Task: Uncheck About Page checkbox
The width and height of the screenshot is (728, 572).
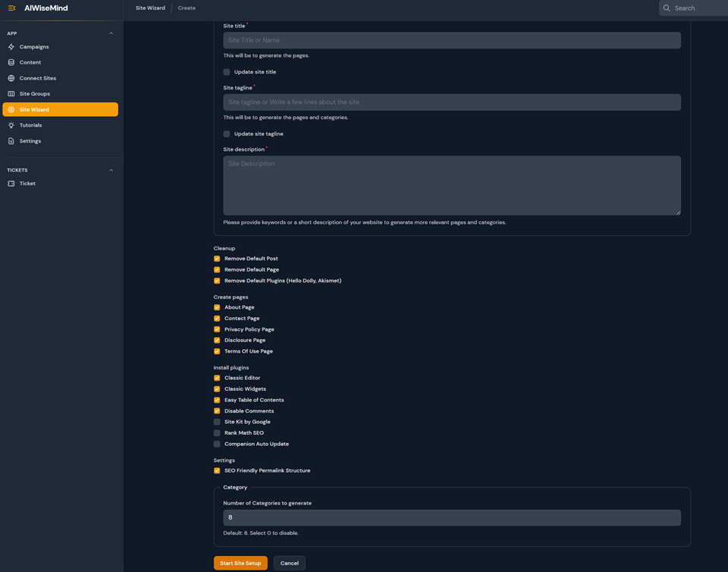Action: 217,307
